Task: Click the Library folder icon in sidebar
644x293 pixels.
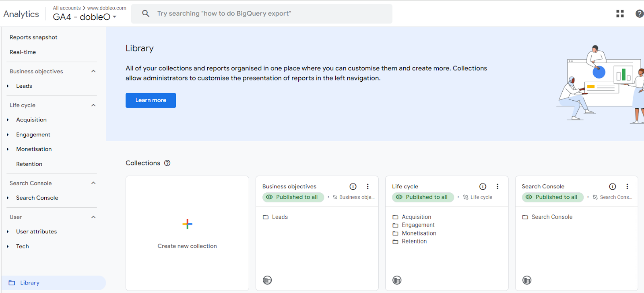Action: [12, 283]
